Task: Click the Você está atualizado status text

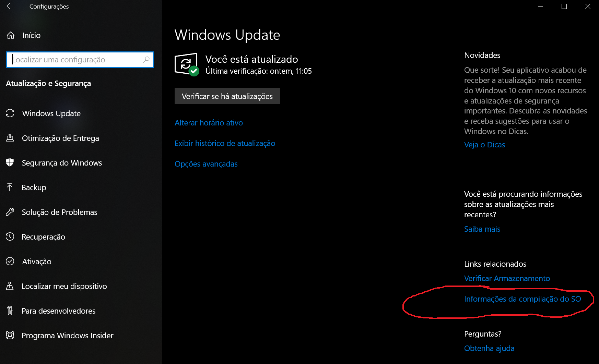Action: tap(251, 59)
